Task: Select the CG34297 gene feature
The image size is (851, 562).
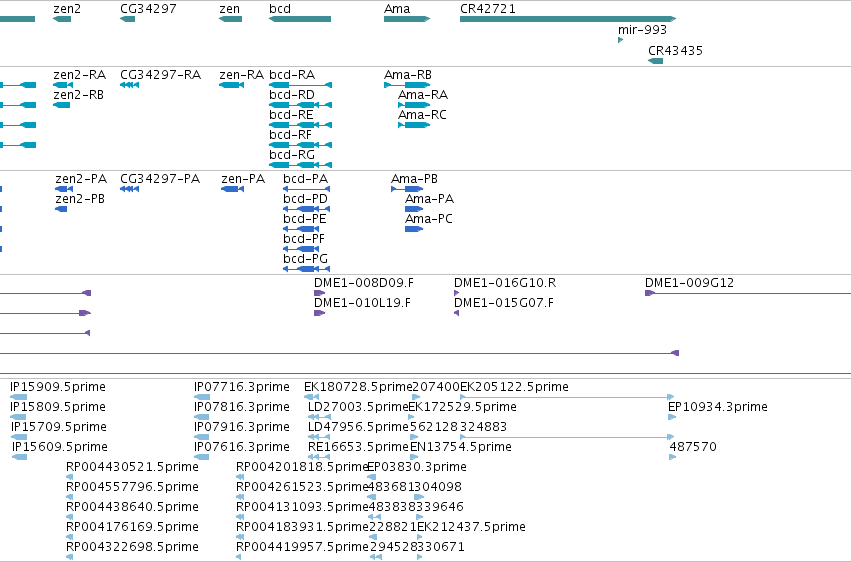Action: tap(128, 19)
